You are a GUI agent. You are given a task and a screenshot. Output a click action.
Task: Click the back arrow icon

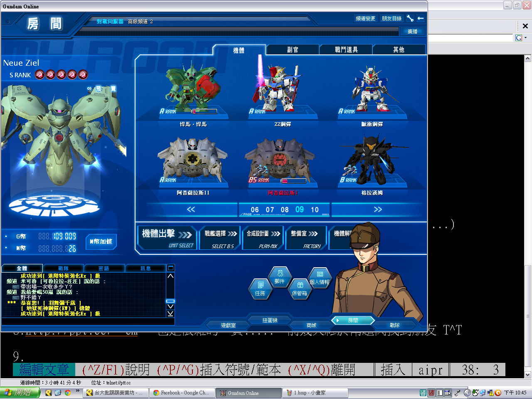coord(421,18)
